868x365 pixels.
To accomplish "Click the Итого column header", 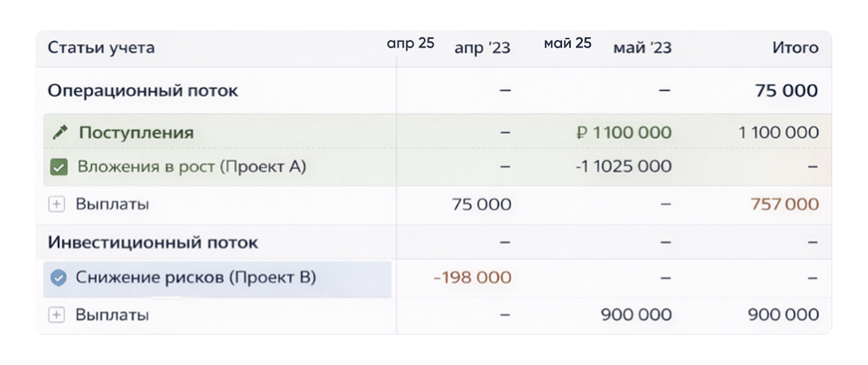I will tap(795, 48).
